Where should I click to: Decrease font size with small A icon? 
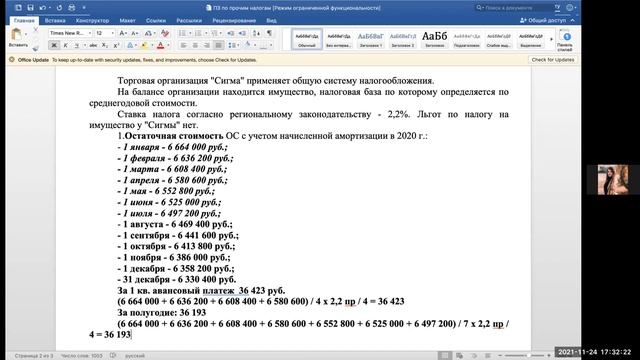click(x=135, y=33)
